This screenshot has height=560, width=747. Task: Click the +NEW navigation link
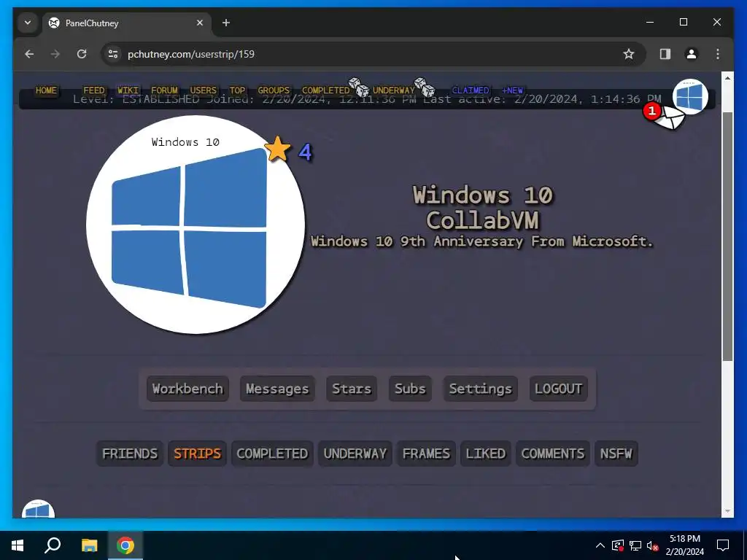[x=512, y=90]
